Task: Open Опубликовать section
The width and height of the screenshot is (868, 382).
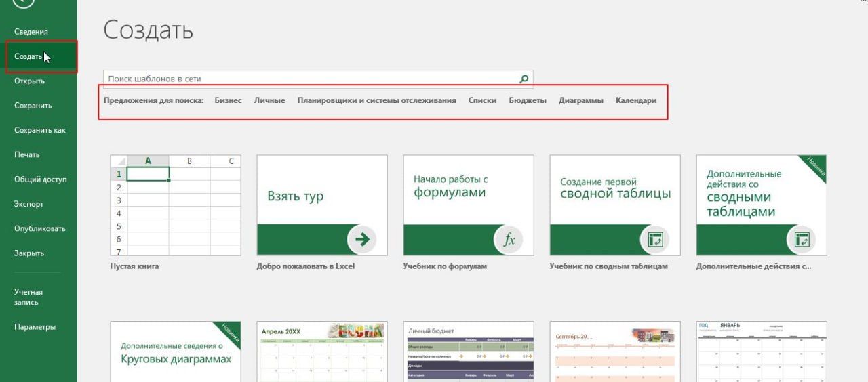Action: [39, 228]
